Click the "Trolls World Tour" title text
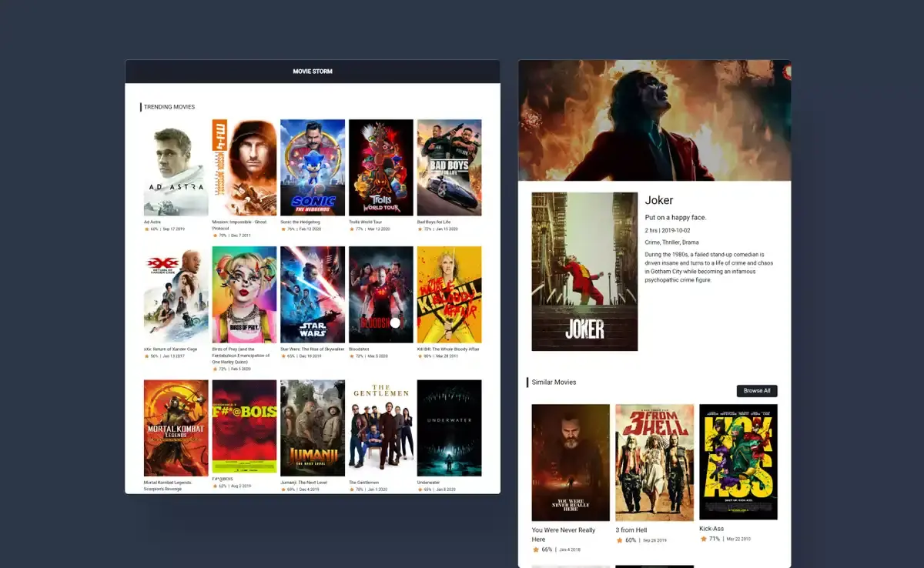This screenshot has width=924, height=568. 366,222
